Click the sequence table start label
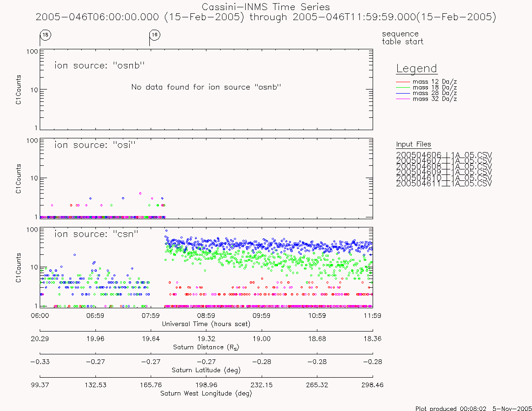Viewport: 532px width, 411px height. 403,38
